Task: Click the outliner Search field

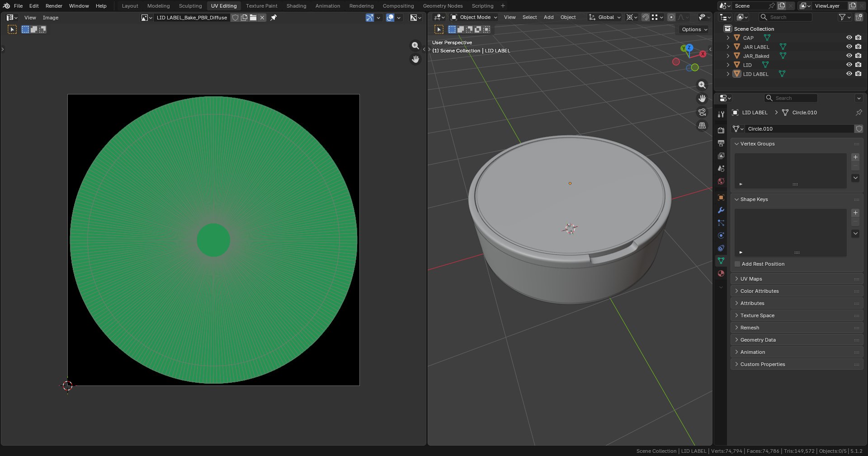Action: 786,17
